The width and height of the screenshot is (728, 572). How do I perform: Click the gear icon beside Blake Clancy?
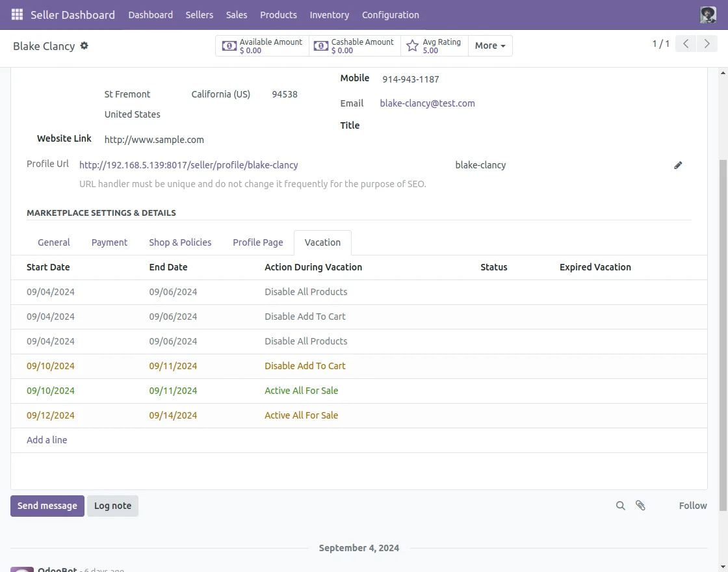click(x=84, y=45)
